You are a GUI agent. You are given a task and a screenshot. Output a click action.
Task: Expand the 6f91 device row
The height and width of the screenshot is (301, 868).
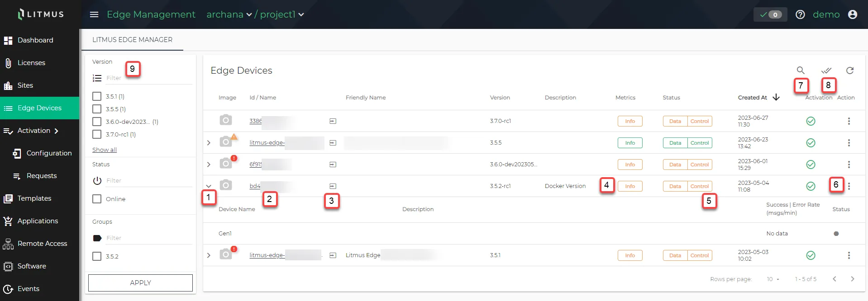click(x=209, y=165)
